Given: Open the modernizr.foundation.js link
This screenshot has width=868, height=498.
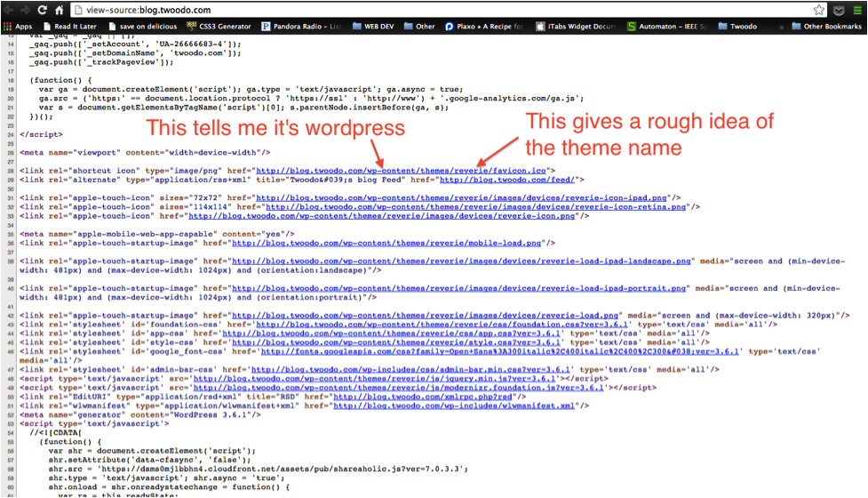Looking at the screenshot, I should click(399, 388).
